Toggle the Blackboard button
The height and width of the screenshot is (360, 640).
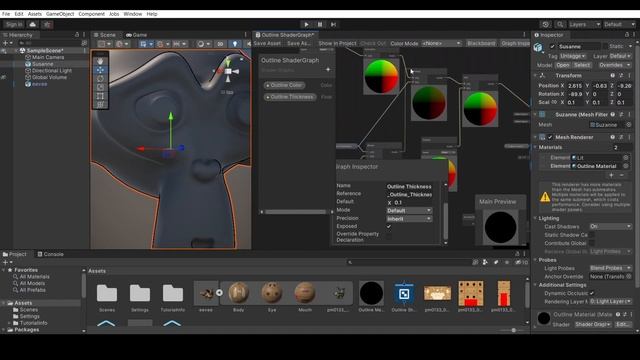(x=481, y=43)
